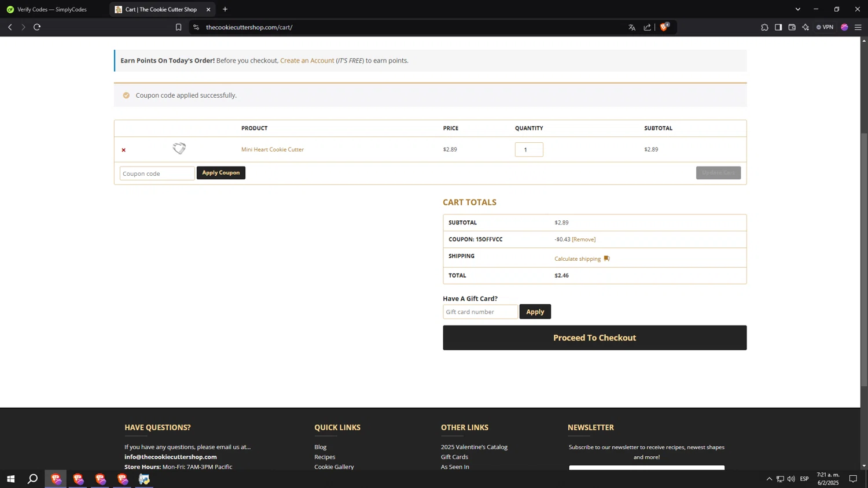Focus the Coupon code input
Screen dimensions: 868x488
coord(157,173)
